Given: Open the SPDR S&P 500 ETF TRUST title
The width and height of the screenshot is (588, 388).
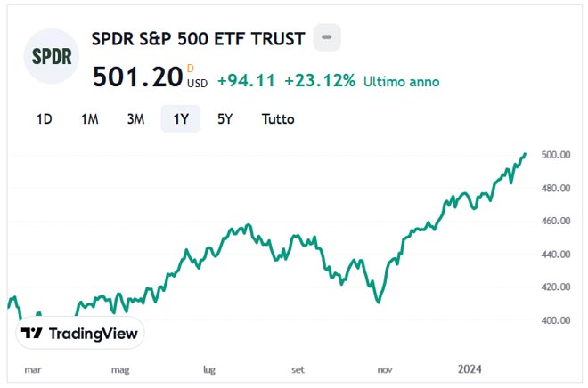Looking at the screenshot, I should (x=198, y=39).
